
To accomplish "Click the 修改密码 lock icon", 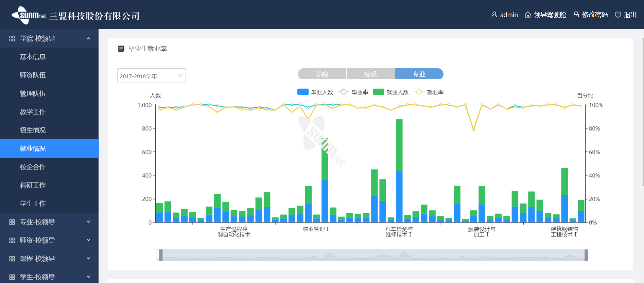I will (x=576, y=15).
